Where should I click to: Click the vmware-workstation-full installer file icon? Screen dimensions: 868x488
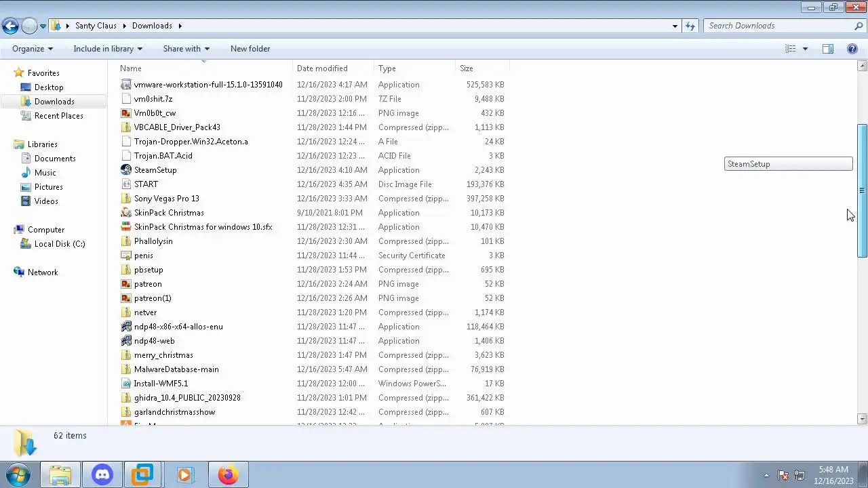pos(125,85)
